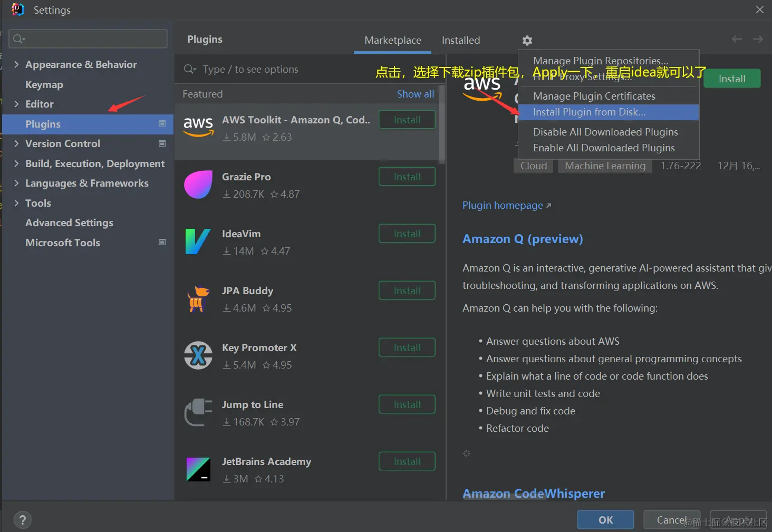This screenshot has height=532, width=772.
Task: Click the Jump to Line plugin icon
Action: [x=198, y=412]
